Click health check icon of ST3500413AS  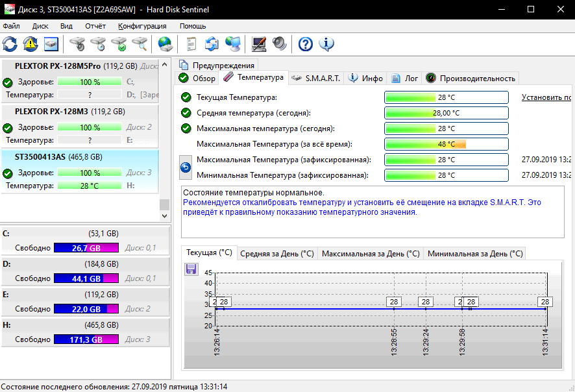click(x=8, y=173)
